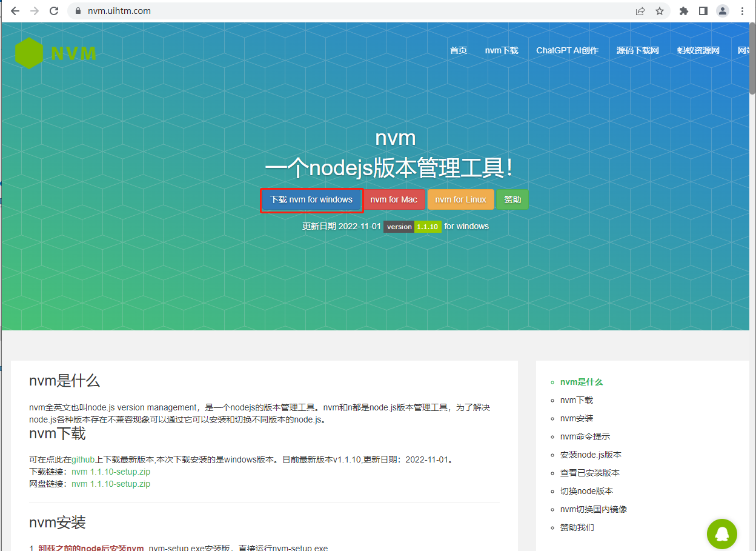Click the nvm是什么 heading text
Image resolution: width=756 pixels, height=551 pixels.
coord(64,381)
